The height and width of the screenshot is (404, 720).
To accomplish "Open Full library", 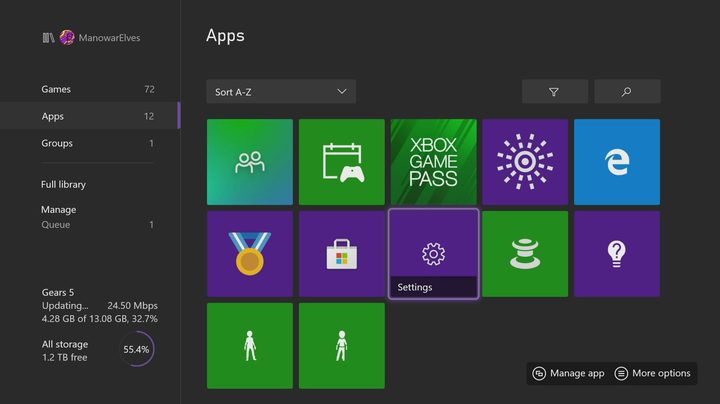I will tap(63, 185).
